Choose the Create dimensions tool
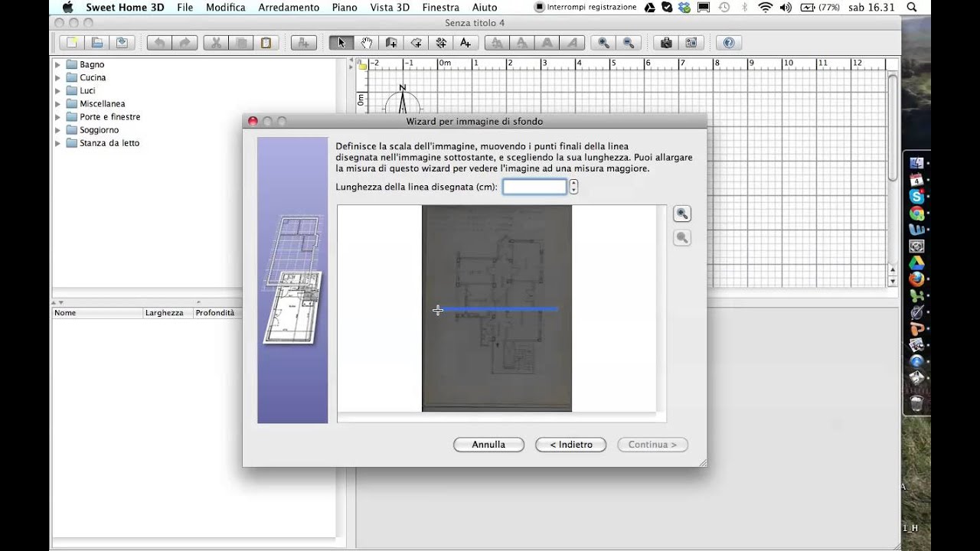The image size is (980, 551). 441,43
